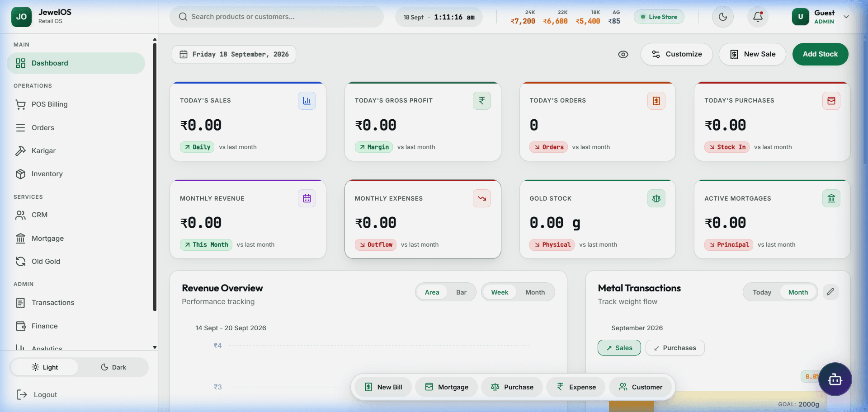Click the sidebar scrollbar thumb
Viewport: 868px width, 412px height.
[155, 176]
